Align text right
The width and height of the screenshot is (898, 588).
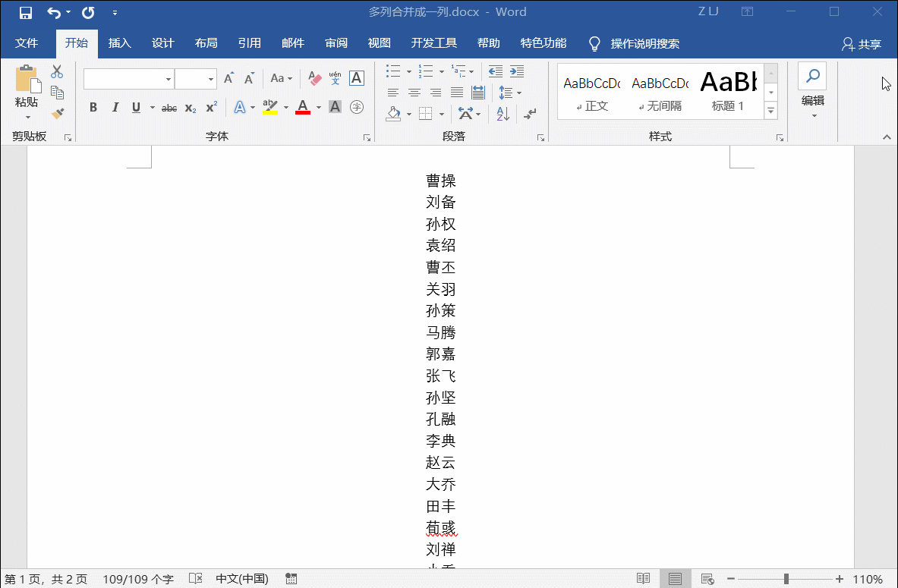pyautogui.click(x=435, y=93)
